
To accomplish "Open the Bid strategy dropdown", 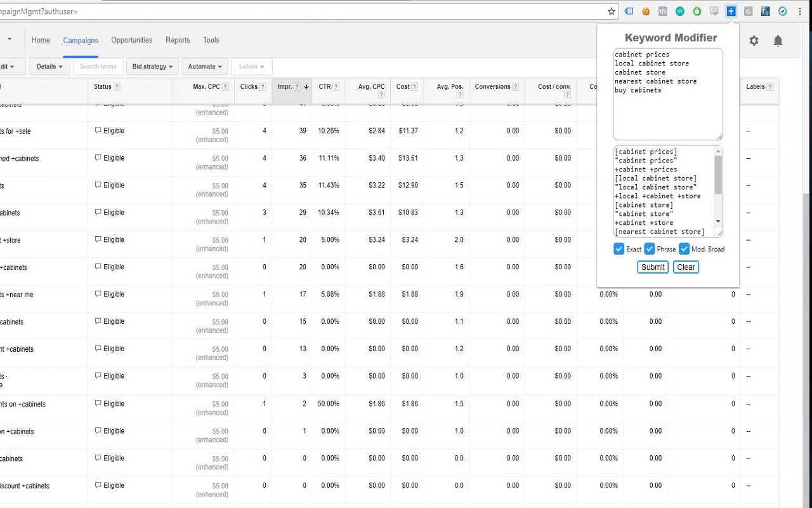I will (152, 66).
